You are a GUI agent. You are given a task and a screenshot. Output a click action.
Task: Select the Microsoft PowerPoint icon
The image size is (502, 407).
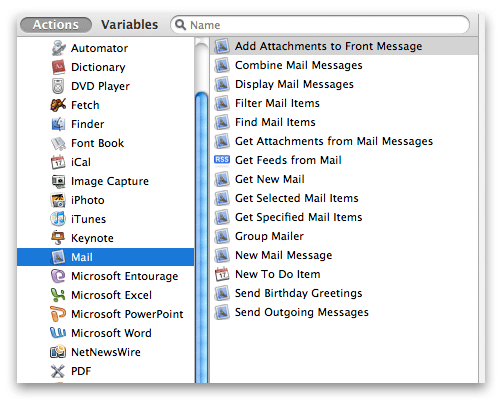(58, 314)
